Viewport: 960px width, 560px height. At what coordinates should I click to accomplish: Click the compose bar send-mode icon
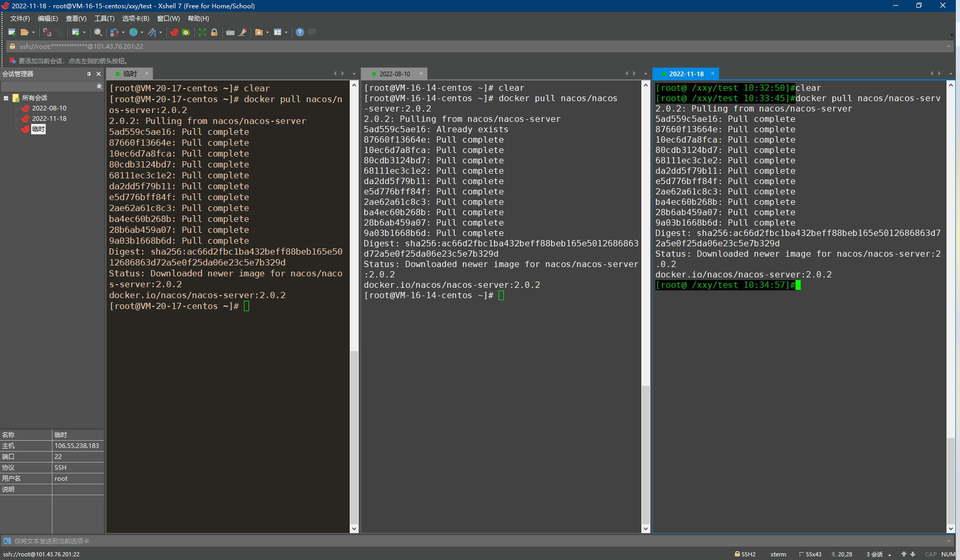7,541
